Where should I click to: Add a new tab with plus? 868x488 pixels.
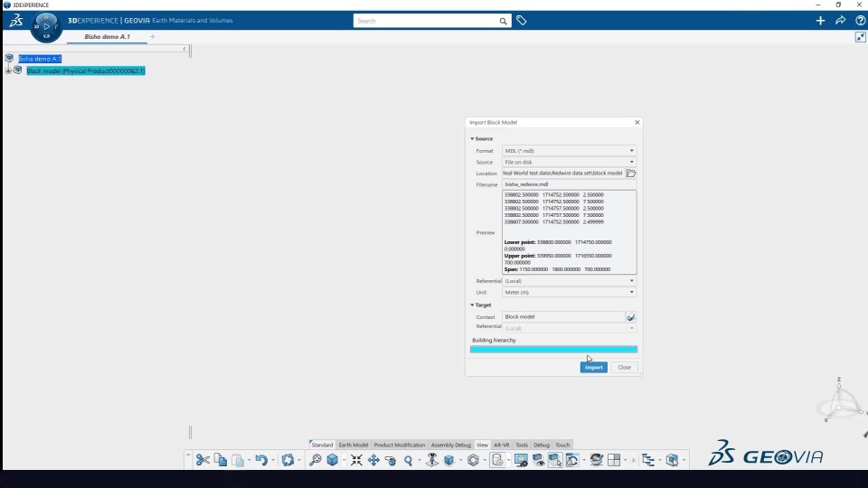(x=152, y=36)
